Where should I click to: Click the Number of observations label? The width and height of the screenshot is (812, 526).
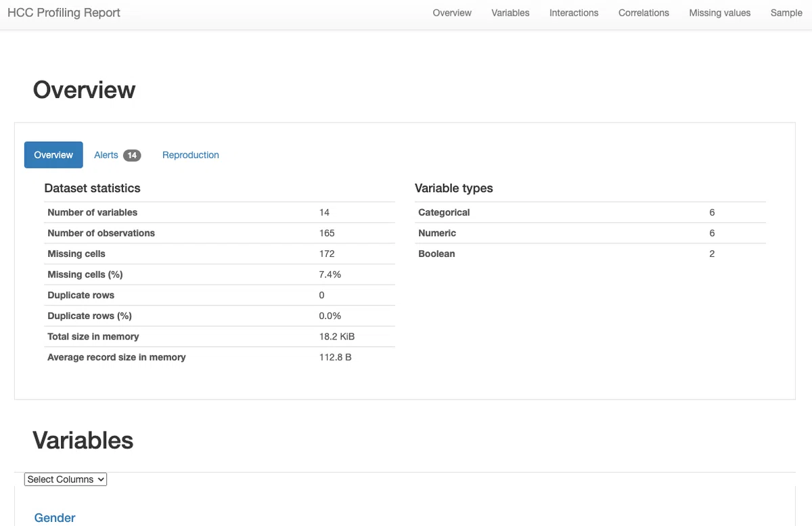(101, 233)
